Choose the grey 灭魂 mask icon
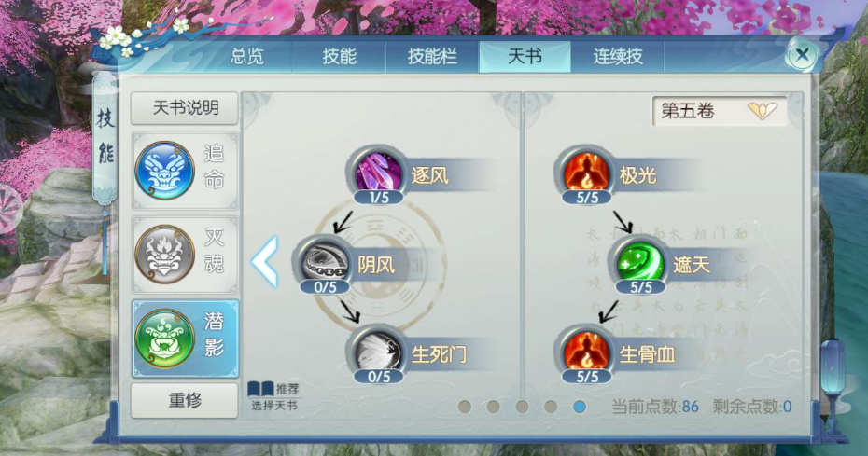The height and width of the screenshot is (456, 868). coord(165,254)
